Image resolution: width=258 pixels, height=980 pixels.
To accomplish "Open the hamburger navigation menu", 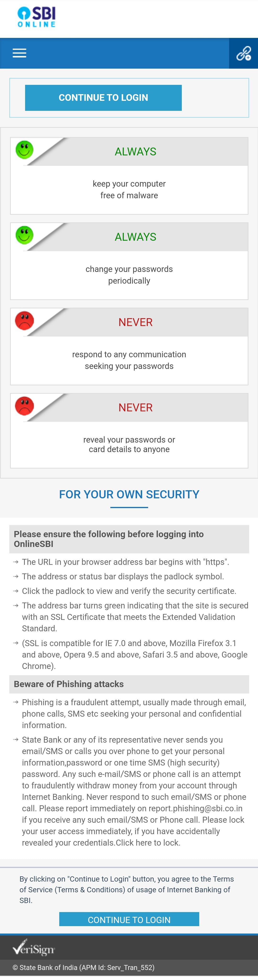I will pyautogui.click(x=19, y=53).
